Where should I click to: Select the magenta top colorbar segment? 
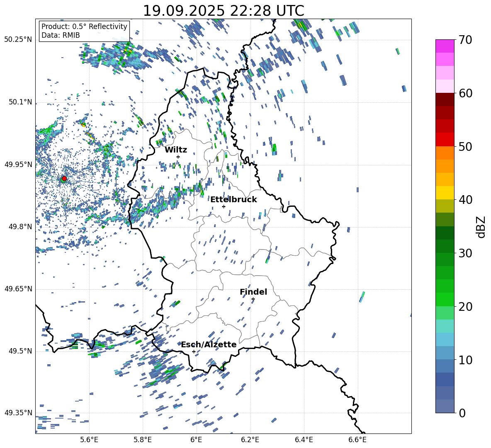tap(445, 46)
